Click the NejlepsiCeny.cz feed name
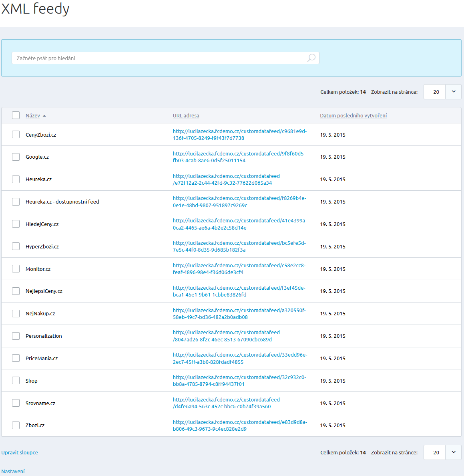This screenshot has height=476, width=464. [x=44, y=291]
